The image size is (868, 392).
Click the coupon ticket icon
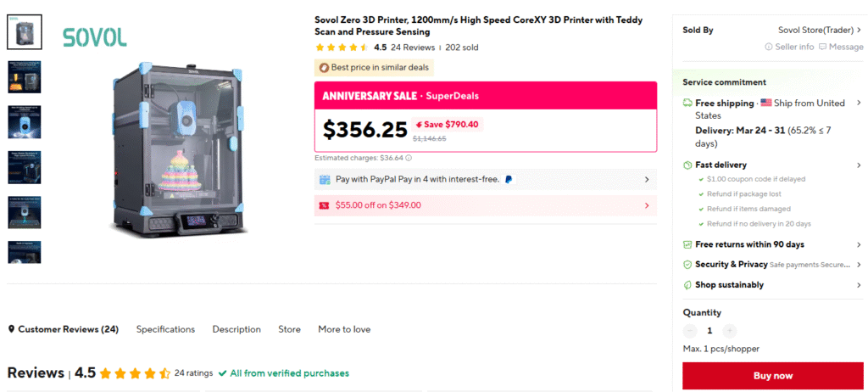tap(324, 205)
